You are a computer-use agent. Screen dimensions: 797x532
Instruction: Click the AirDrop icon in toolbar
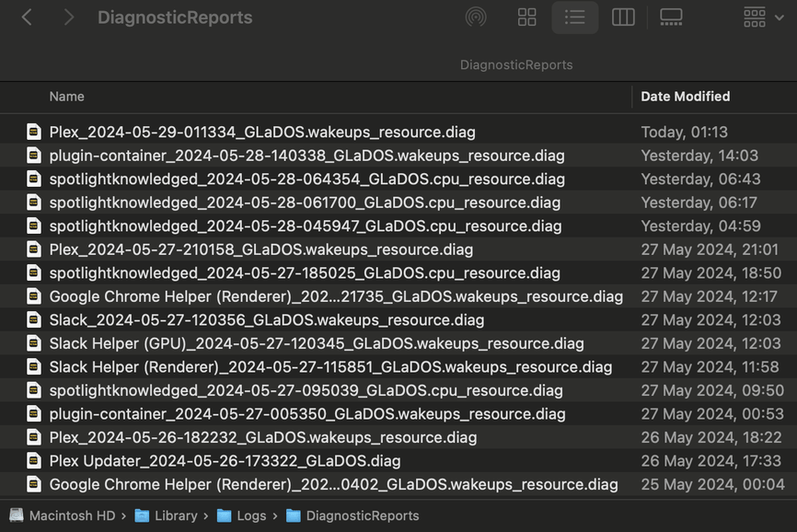pyautogui.click(x=476, y=17)
